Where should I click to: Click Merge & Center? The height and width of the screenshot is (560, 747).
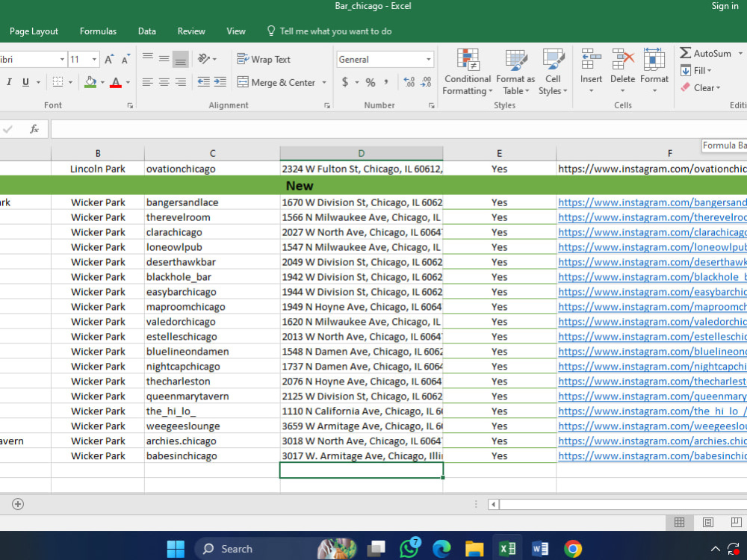pyautogui.click(x=276, y=82)
